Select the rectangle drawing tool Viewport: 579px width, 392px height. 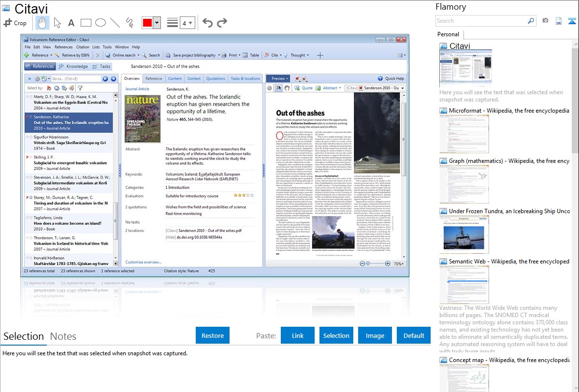click(86, 23)
